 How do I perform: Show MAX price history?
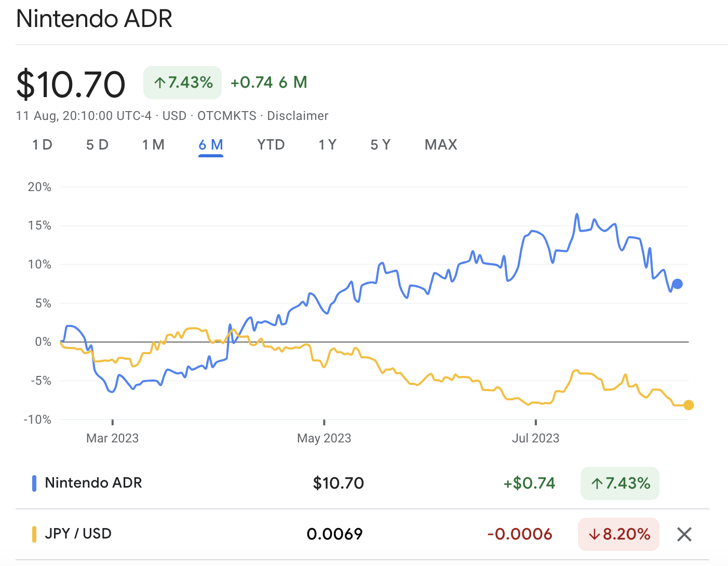coord(441,145)
